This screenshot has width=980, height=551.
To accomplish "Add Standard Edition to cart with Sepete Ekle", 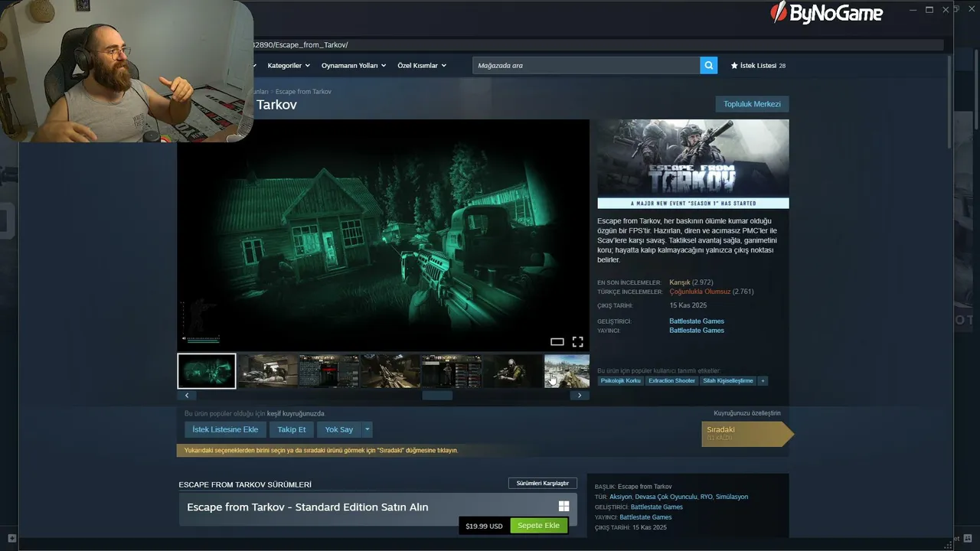I will pyautogui.click(x=539, y=526).
